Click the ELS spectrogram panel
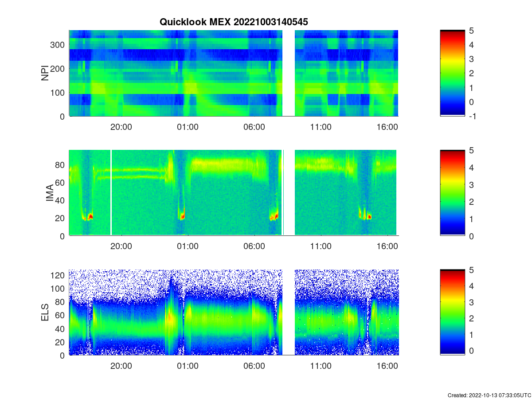This screenshot has height=399, width=532. [x=234, y=312]
